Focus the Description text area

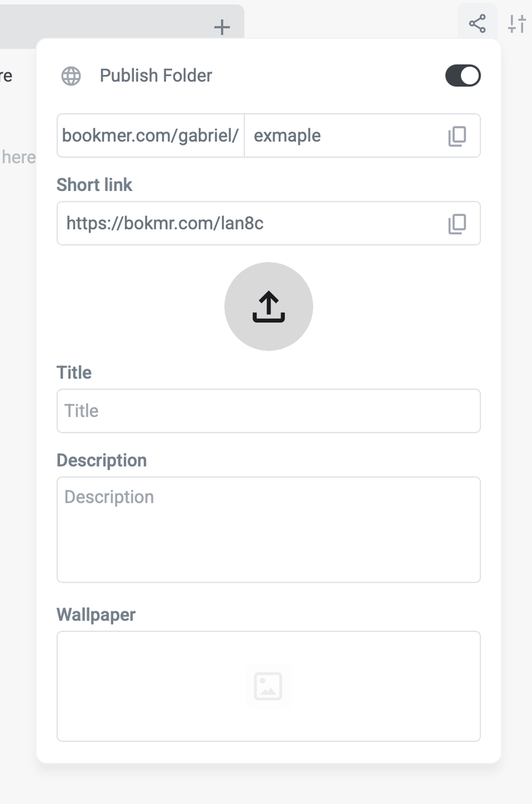(269, 530)
